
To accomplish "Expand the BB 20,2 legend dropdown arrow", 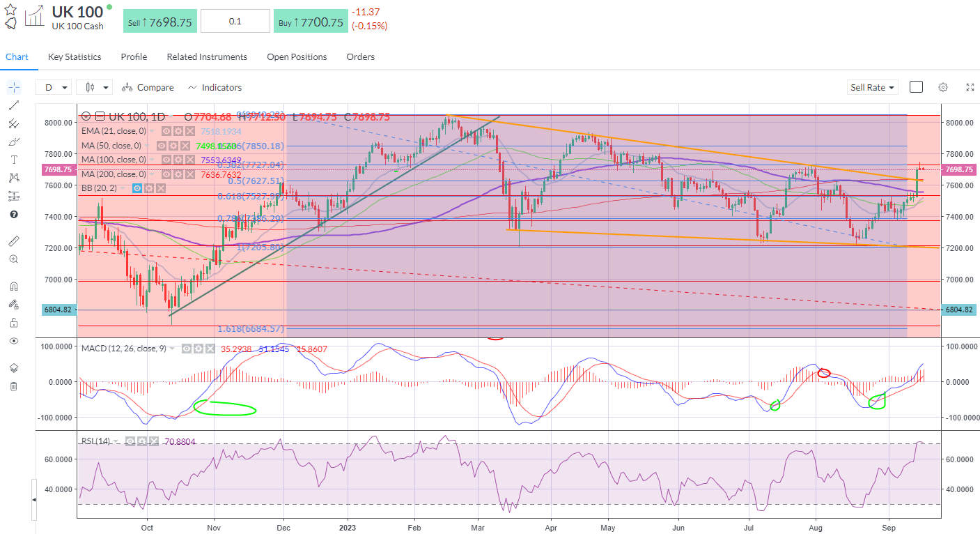I will 123,188.
